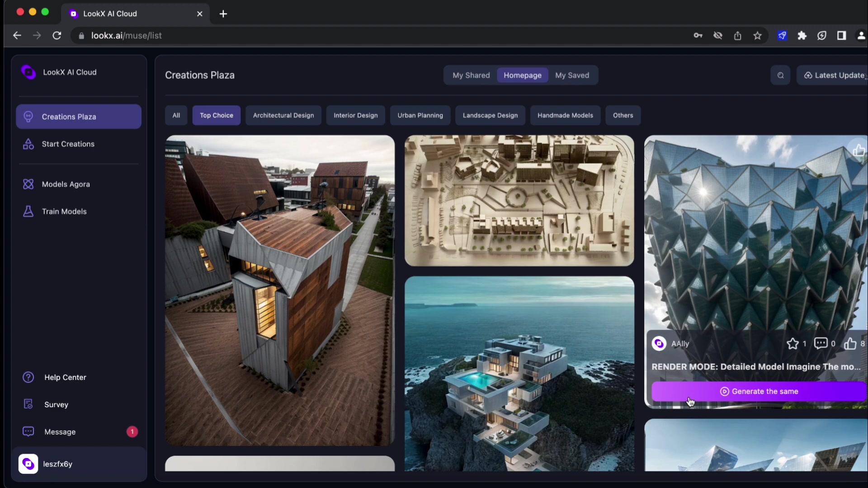Image resolution: width=868 pixels, height=488 pixels.
Task: Open the Survey panel
Action: coord(56,404)
